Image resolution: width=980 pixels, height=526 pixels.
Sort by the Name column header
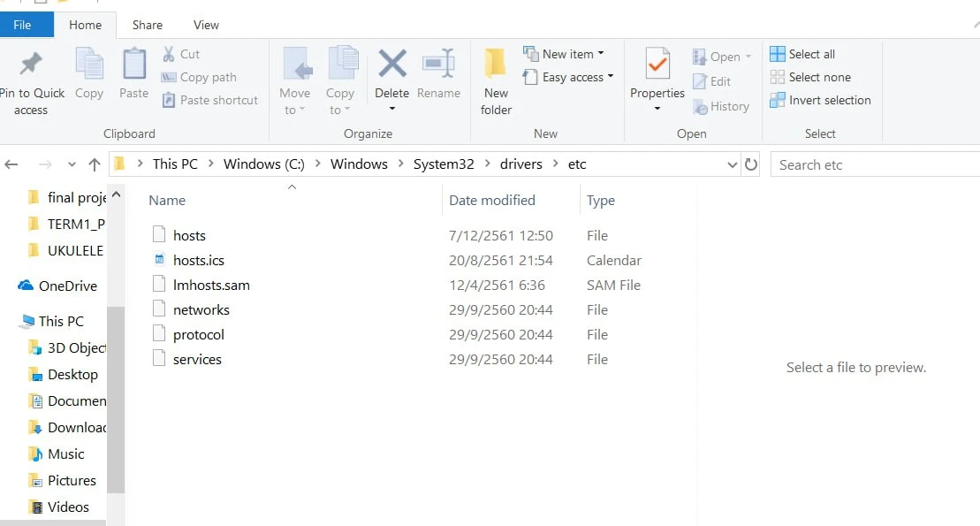click(x=167, y=200)
